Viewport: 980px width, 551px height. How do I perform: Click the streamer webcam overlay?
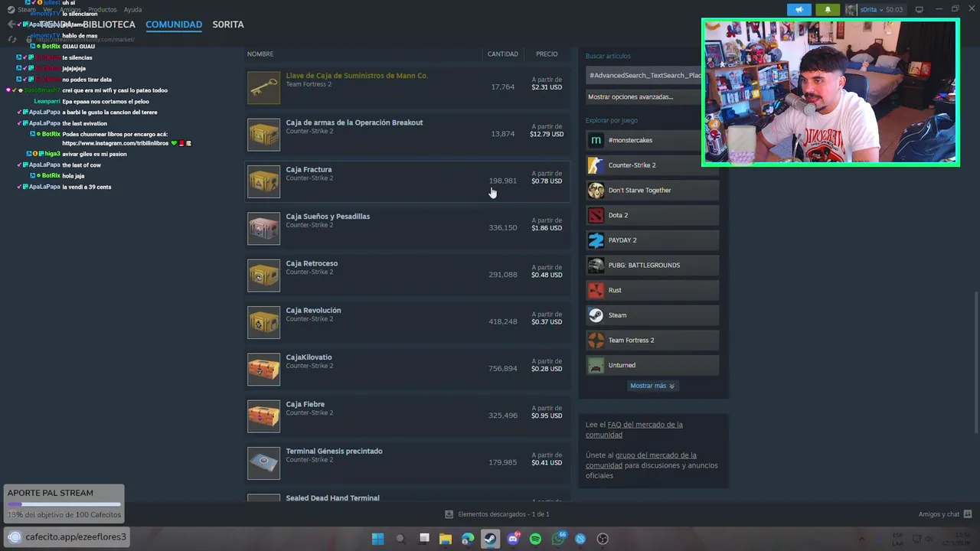830,93
